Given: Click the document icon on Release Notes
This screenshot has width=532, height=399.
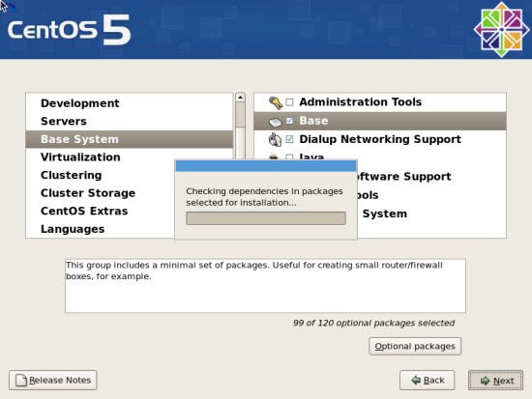Looking at the screenshot, I should coord(21,381).
